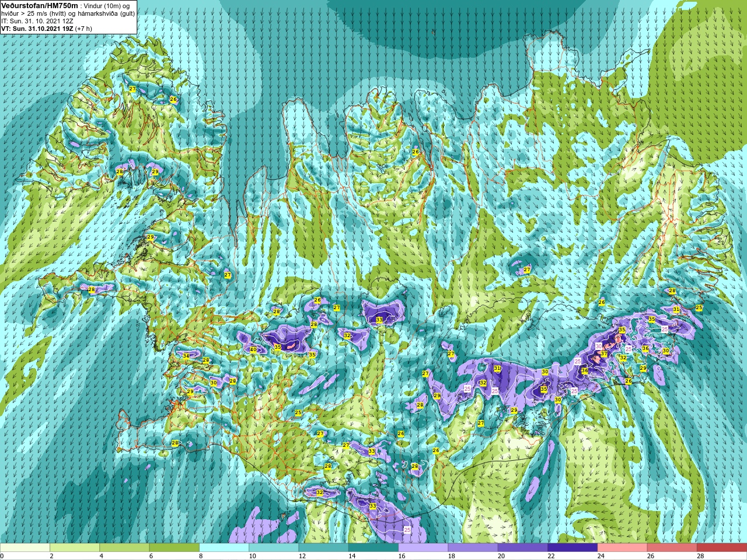Click the 'Vindur (10m) og' header text
This screenshot has height=560, width=747.
tap(107, 5)
